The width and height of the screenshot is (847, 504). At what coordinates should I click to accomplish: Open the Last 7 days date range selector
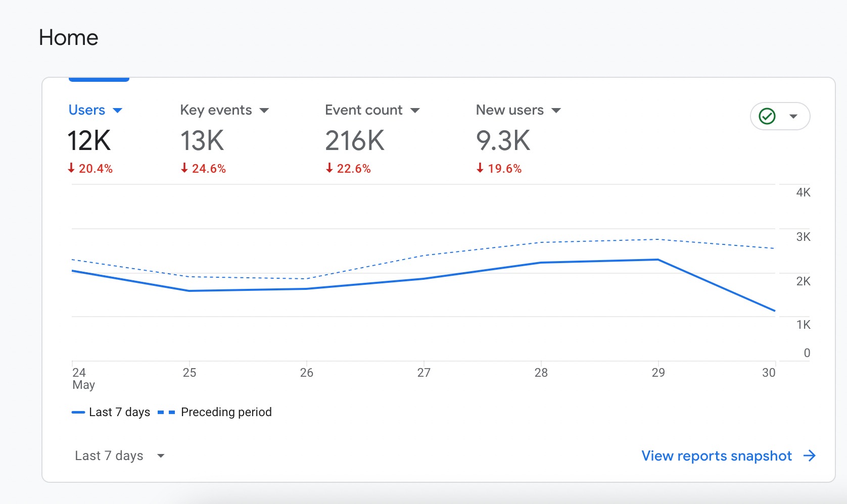[120, 456]
